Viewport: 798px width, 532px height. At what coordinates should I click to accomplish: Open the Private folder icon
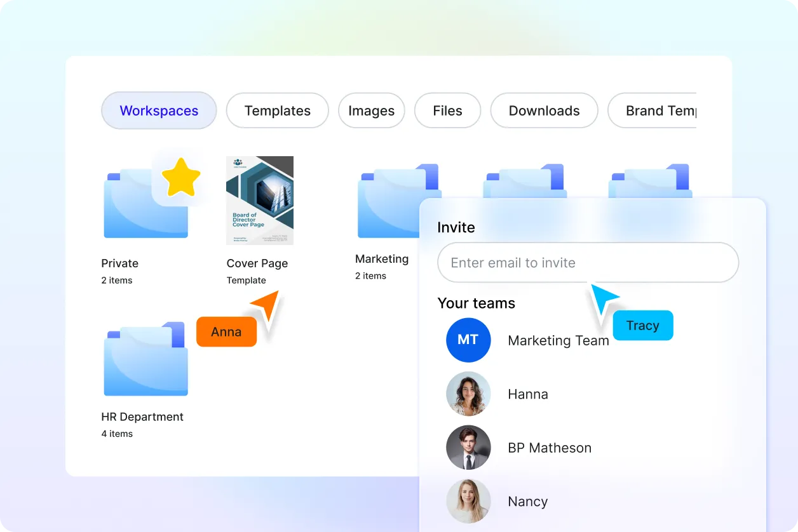(145, 200)
